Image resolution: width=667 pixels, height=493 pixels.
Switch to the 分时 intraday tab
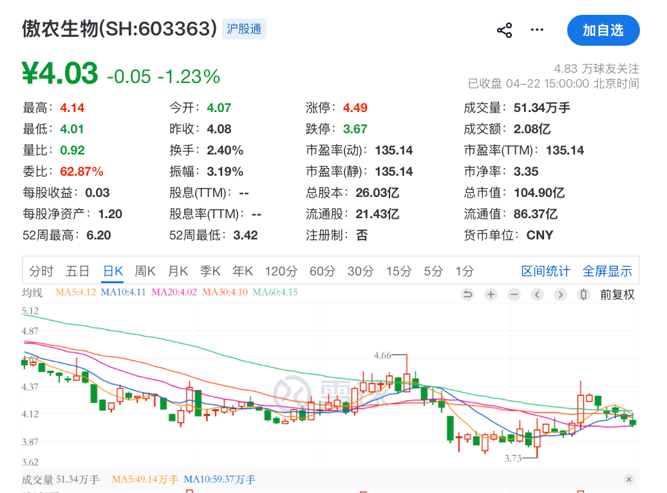pyautogui.click(x=41, y=271)
